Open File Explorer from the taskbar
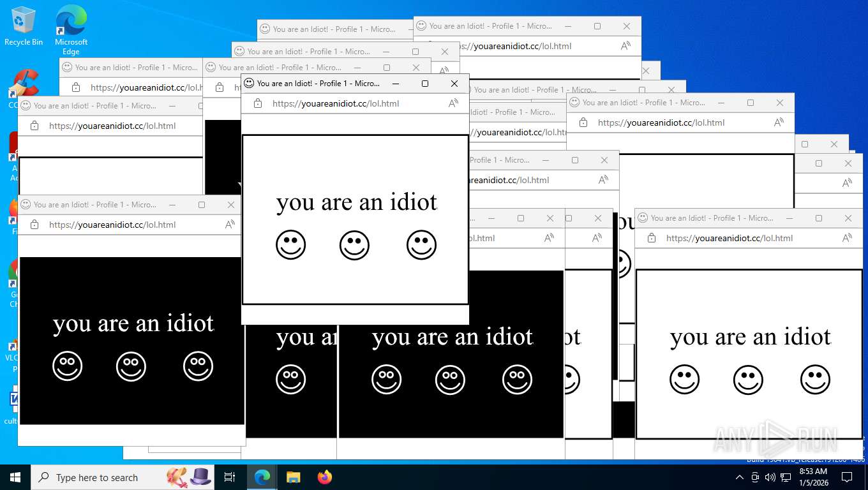This screenshot has width=868, height=490. (293, 477)
